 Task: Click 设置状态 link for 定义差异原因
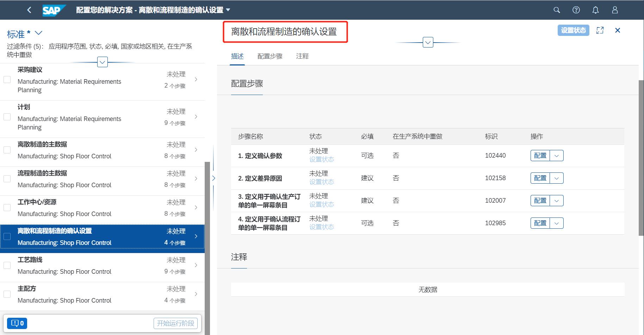tap(321, 182)
